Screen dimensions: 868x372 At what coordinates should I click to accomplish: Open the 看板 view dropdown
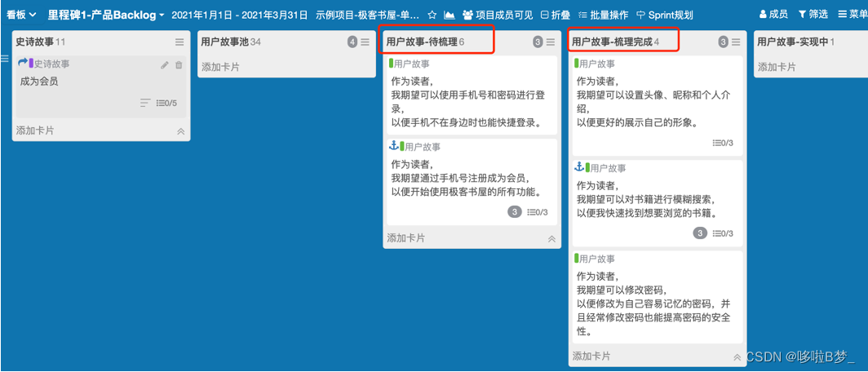[21, 15]
